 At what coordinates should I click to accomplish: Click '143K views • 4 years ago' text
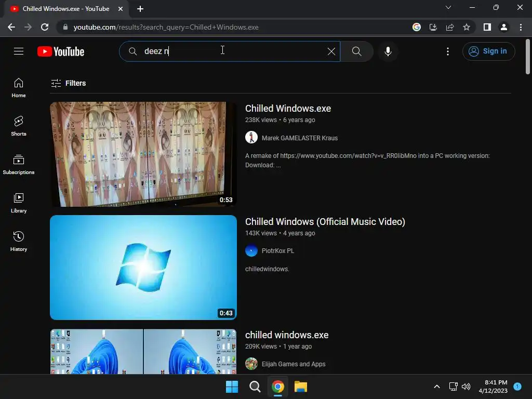point(280,233)
